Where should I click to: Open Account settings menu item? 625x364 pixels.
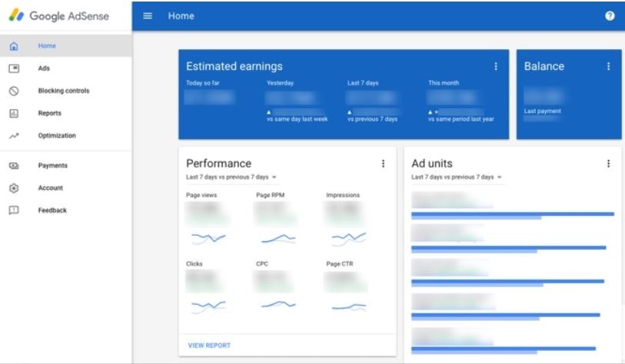pos(66,188)
